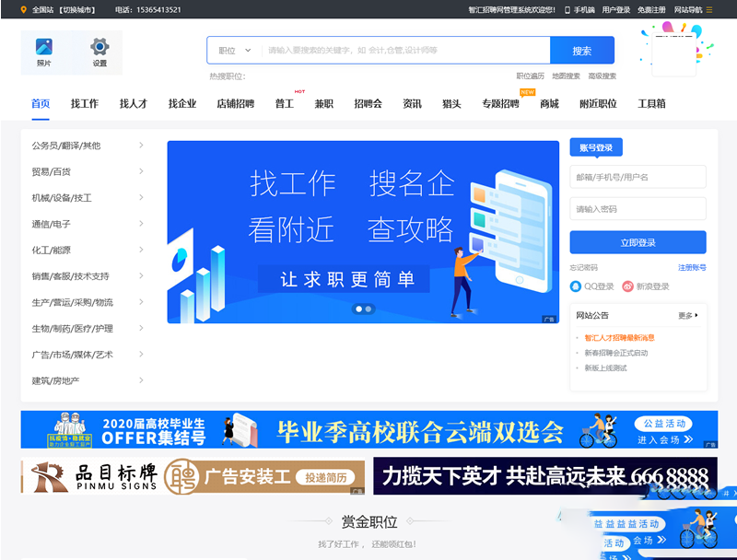Click the 毕业季高校联合云端双选会 banner
The width and height of the screenshot is (737, 560).
point(368,430)
